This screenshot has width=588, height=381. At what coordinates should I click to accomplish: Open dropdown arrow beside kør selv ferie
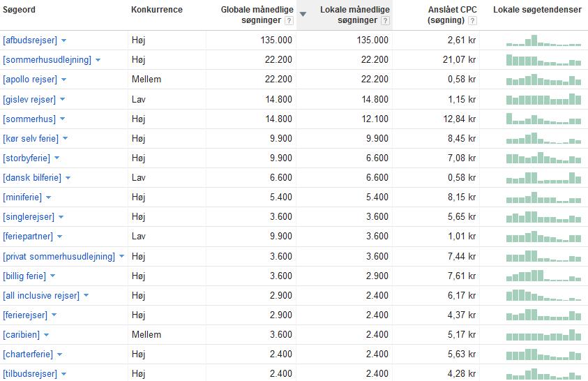click(x=66, y=139)
